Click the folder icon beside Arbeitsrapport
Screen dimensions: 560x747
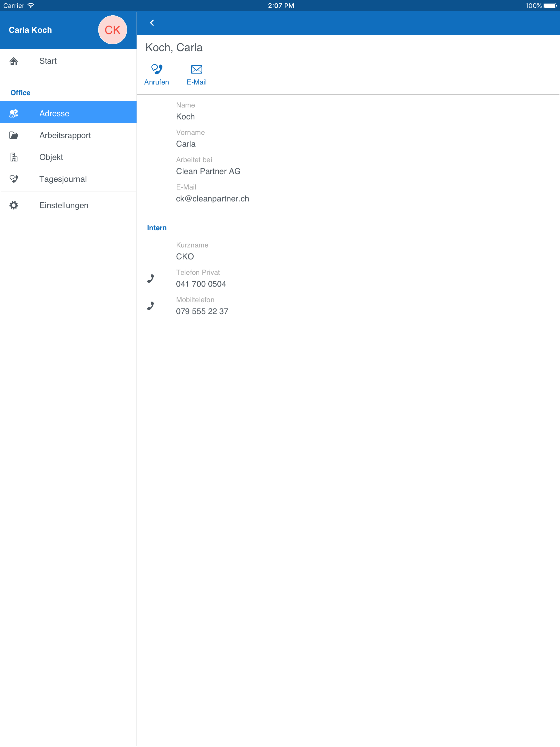(x=13, y=135)
